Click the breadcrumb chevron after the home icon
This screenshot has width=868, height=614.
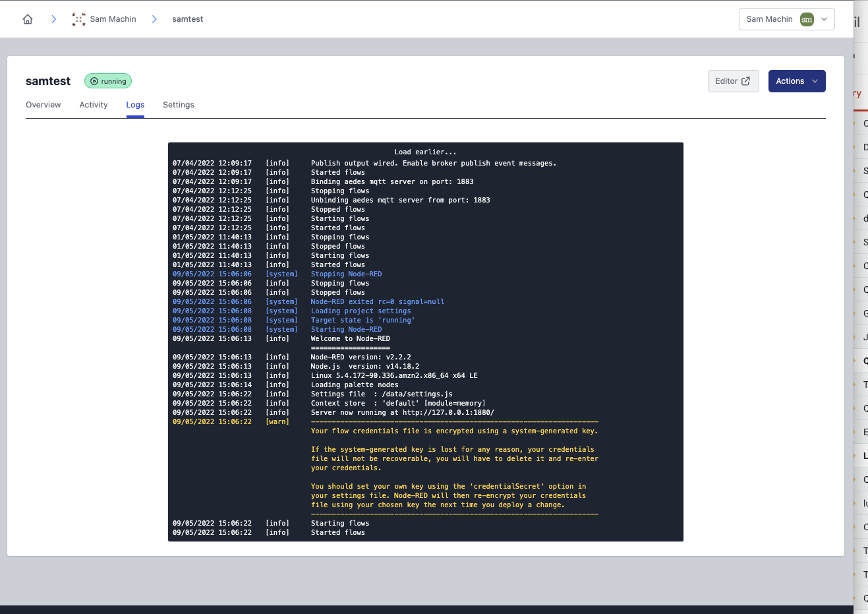(x=53, y=19)
